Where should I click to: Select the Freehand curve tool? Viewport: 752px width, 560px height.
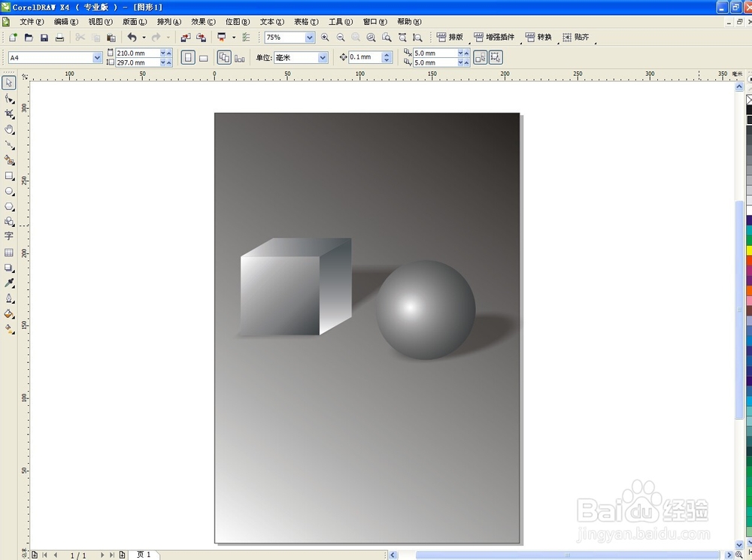tap(9, 145)
